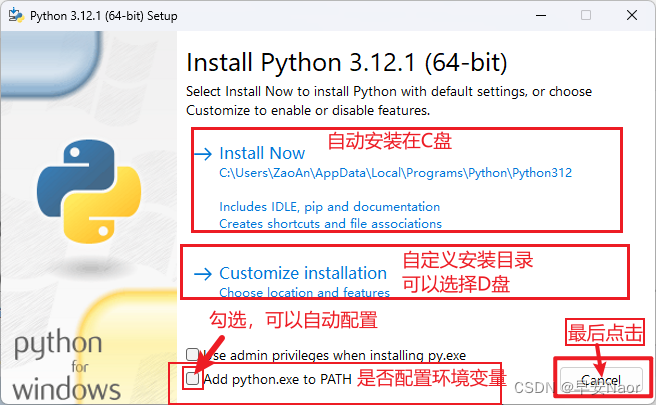Click 'Creates shortcuts and file associations' text

pyautogui.click(x=331, y=224)
